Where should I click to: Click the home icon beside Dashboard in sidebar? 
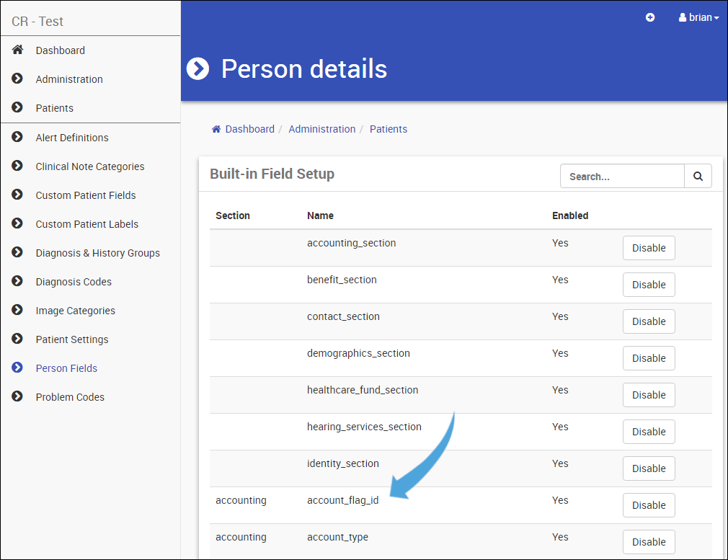point(18,50)
